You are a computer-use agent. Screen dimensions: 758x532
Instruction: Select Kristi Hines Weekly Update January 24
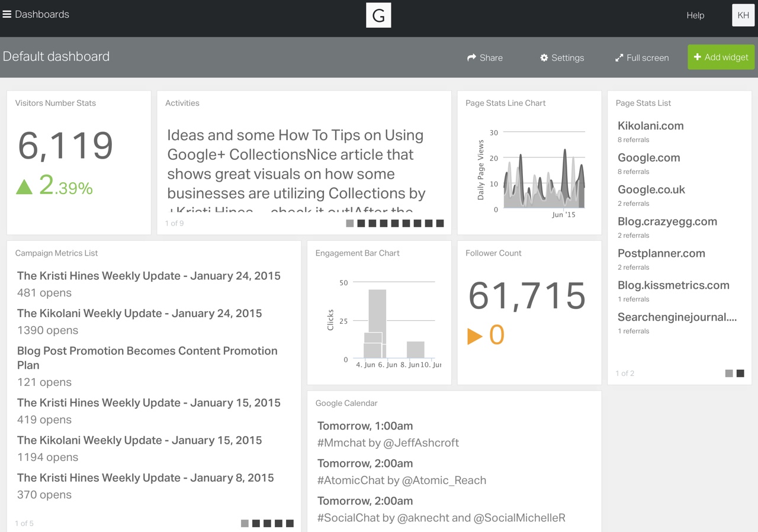coord(149,276)
